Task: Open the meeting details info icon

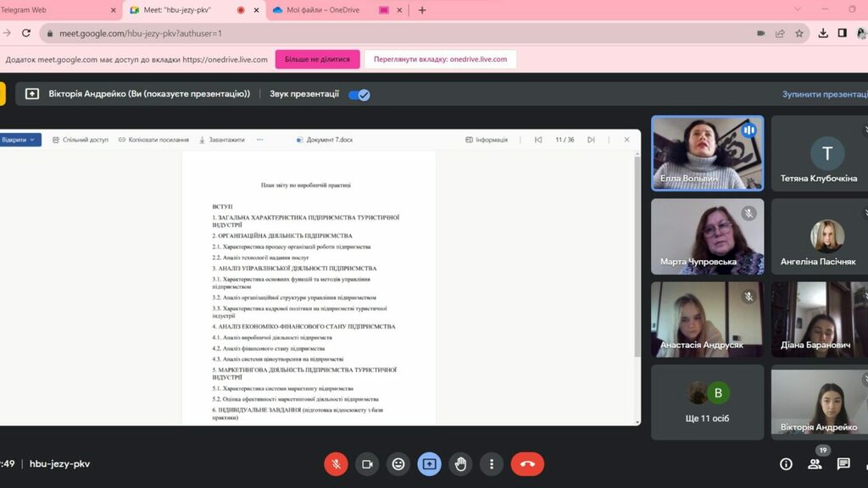Action: tap(786, 464)
